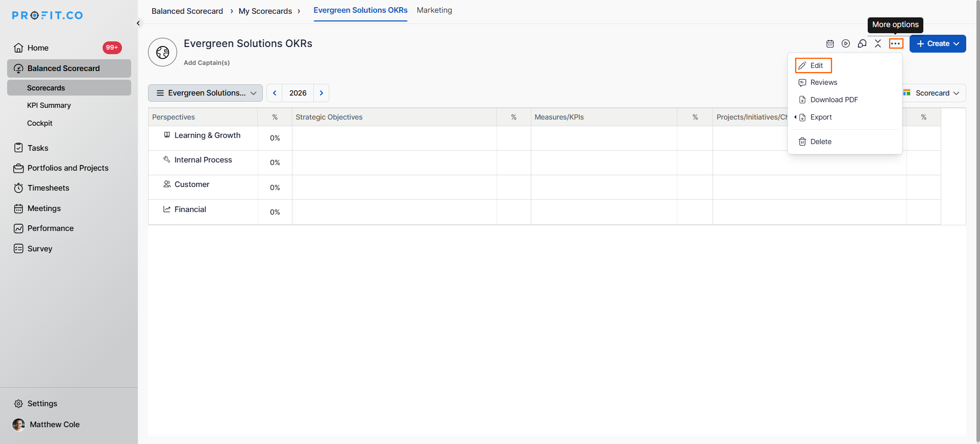The image size is (980, 444).
Task: Switch to the Marketing tab
Action: point(434,10)
